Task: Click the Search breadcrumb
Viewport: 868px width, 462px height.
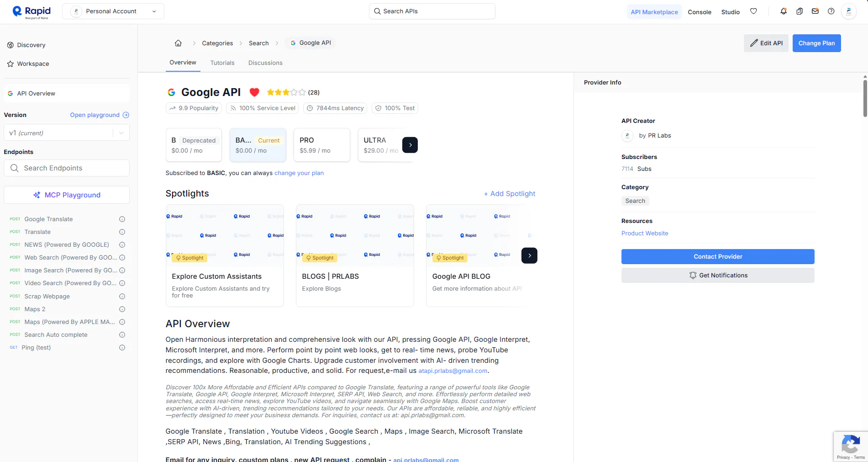Action: 258,43
